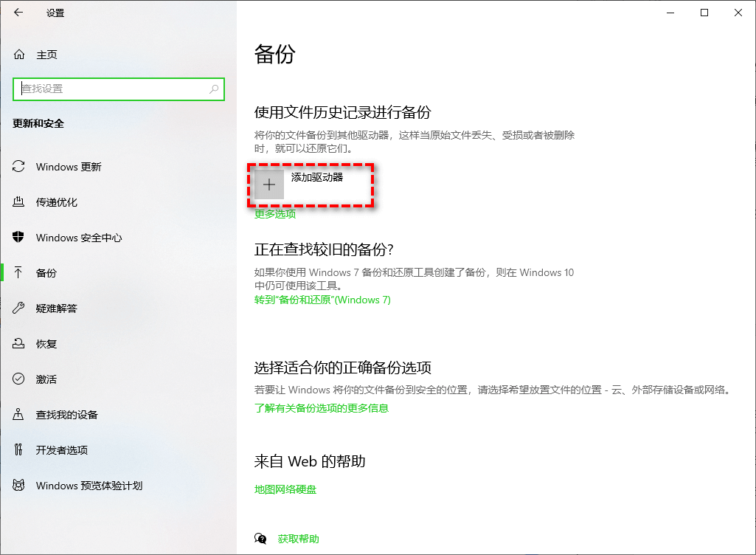Open the 激活 settings page
This screenshot has width=756, height=555.
(55, 379)
